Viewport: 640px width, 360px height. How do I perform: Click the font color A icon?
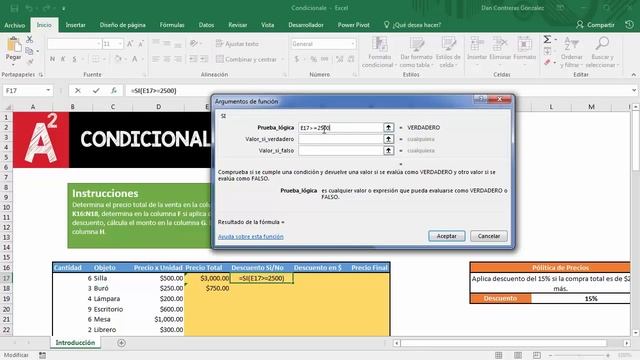point(134,59)
